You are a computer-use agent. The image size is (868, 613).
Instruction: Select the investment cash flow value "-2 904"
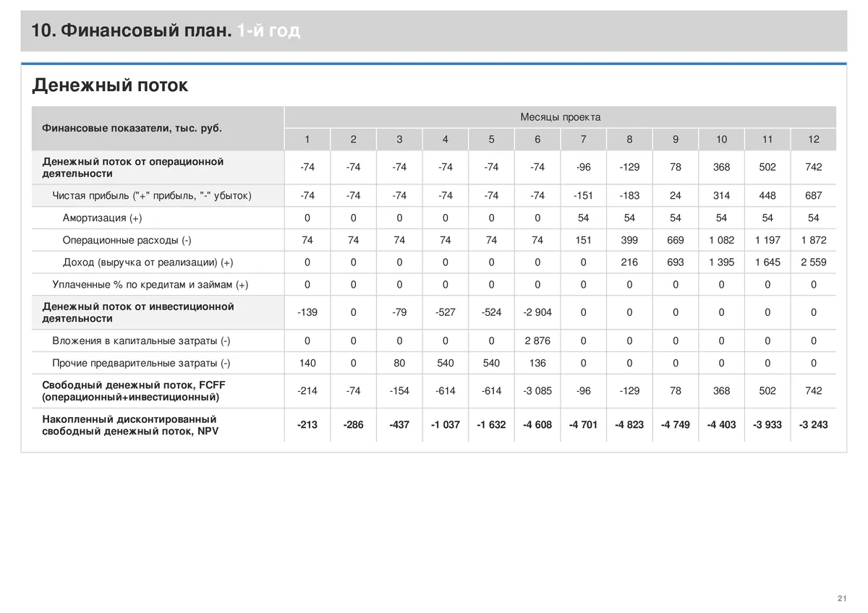[x=537, y=312]
